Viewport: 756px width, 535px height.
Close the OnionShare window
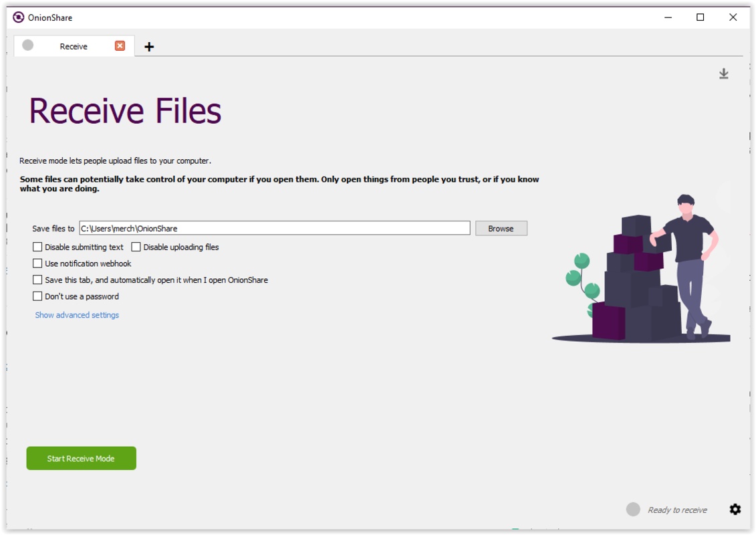733,17
